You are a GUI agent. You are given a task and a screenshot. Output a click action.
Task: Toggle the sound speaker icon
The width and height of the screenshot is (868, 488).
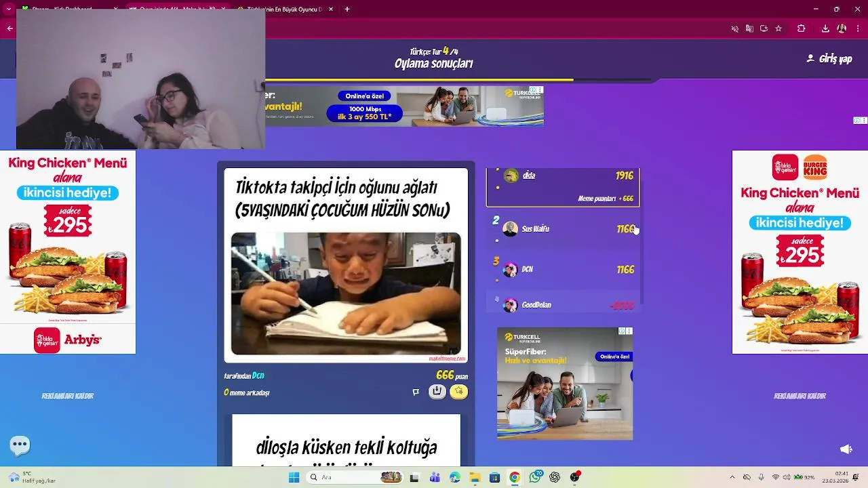[x=846, y=449]
